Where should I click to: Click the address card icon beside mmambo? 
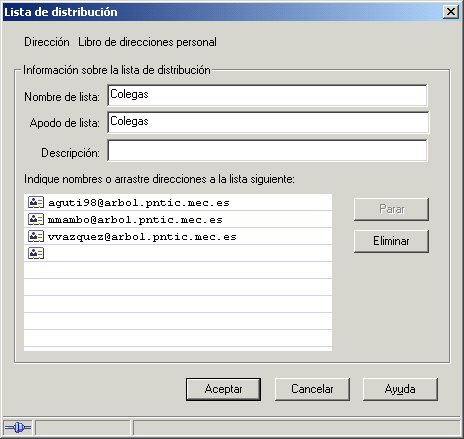pyautogui.click(x=36, y=219)
